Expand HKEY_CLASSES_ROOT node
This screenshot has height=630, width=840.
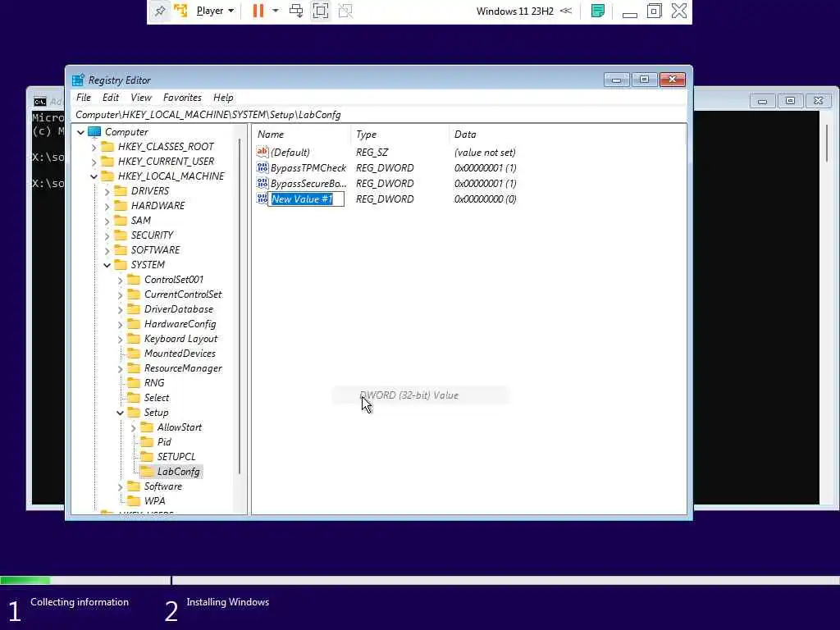[x=94, y=147]
